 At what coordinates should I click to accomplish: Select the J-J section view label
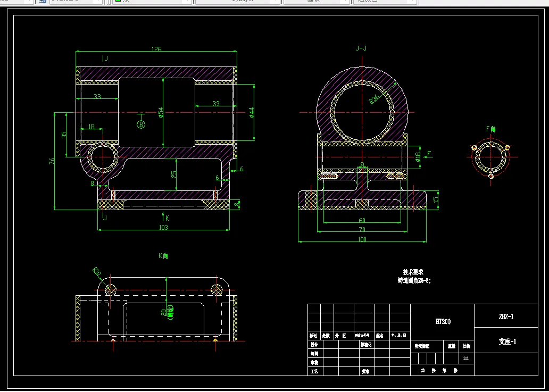tap(361, 48)
